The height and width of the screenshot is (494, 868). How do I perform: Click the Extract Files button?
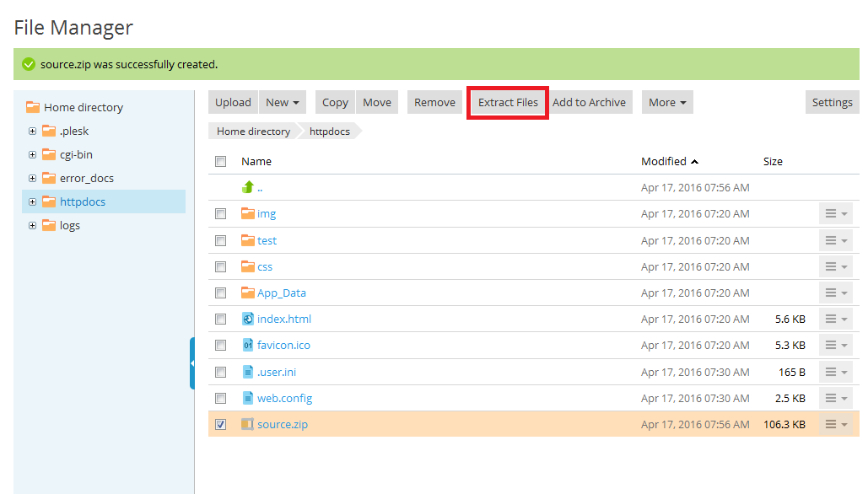tap(508, 102)
